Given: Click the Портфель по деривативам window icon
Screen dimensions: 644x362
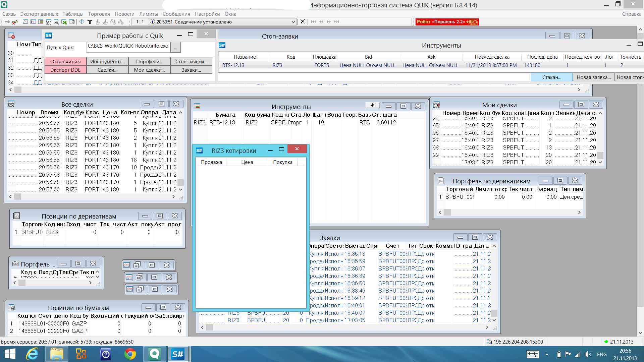Looking at the screenshot, I should click(441, 181).
